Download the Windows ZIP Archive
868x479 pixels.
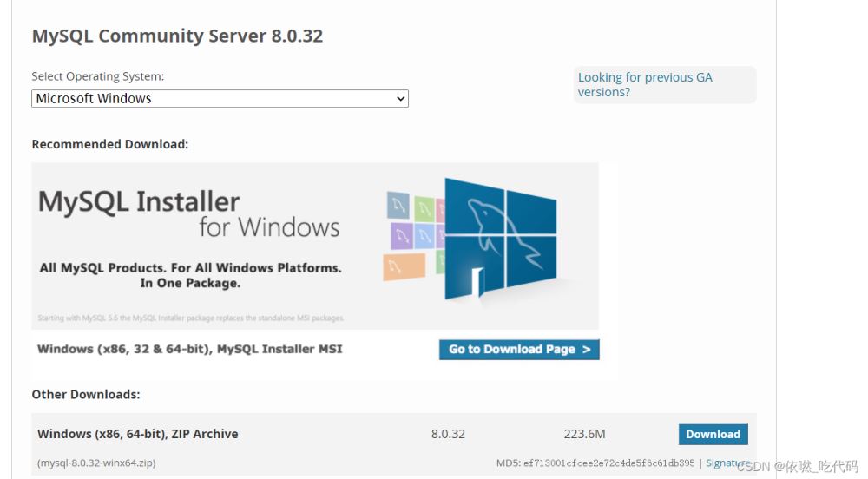[713, 434]
